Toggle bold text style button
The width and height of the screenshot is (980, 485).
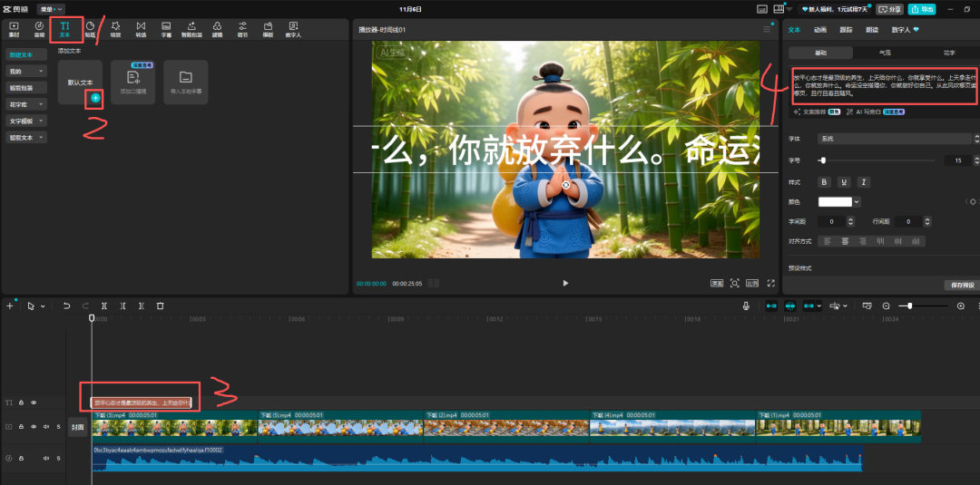(x=824, y=181)
